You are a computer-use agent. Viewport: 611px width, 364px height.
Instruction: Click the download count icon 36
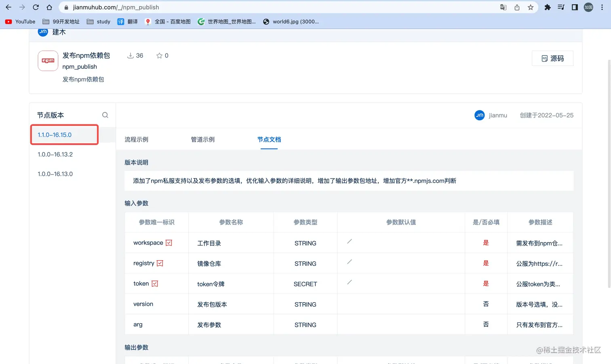pyautogui.click(x=131, y=55)
